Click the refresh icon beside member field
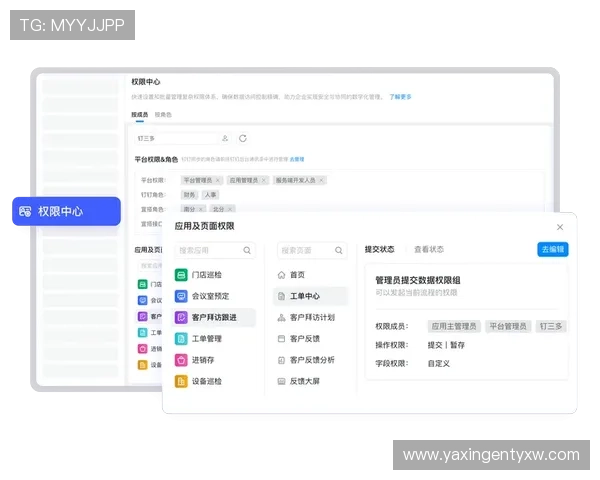The height and width of the screenshot is (480, 600). point(243,138)
